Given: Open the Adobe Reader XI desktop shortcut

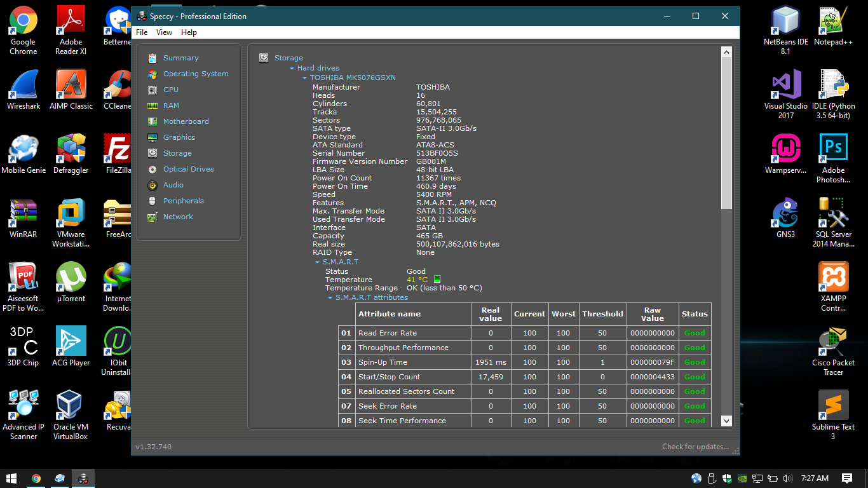Looking at the screenshot, I should (71, 30).
